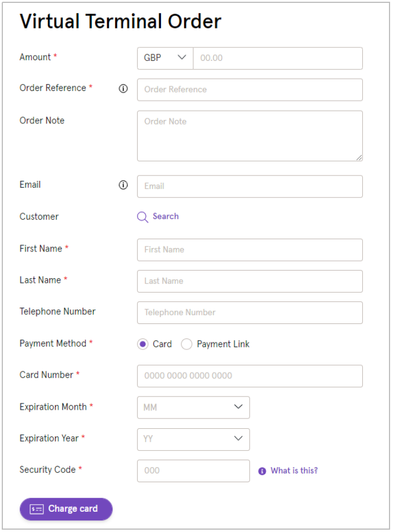This screenshot has width=393, height=532.
Task: Click the Order Reference info icon
Action: tap(123, 89)
